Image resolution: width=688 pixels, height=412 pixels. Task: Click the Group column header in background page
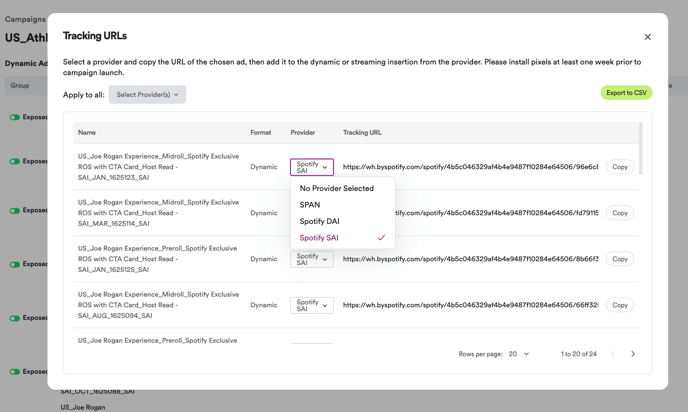click(x=20, y=86)
